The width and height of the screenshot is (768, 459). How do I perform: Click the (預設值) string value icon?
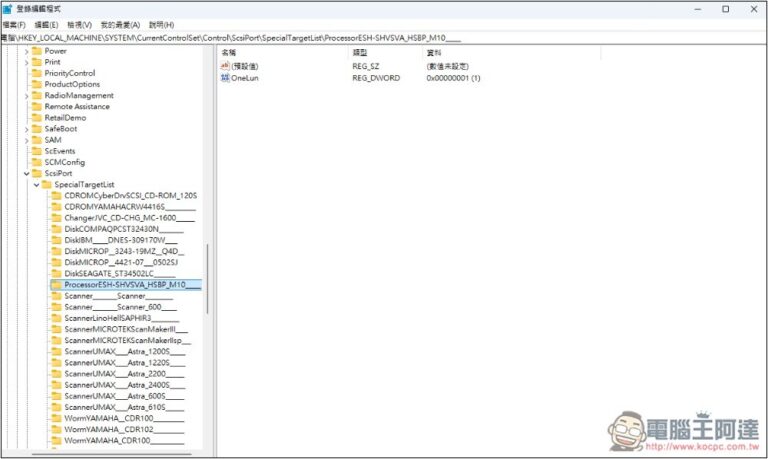point(225,65)
